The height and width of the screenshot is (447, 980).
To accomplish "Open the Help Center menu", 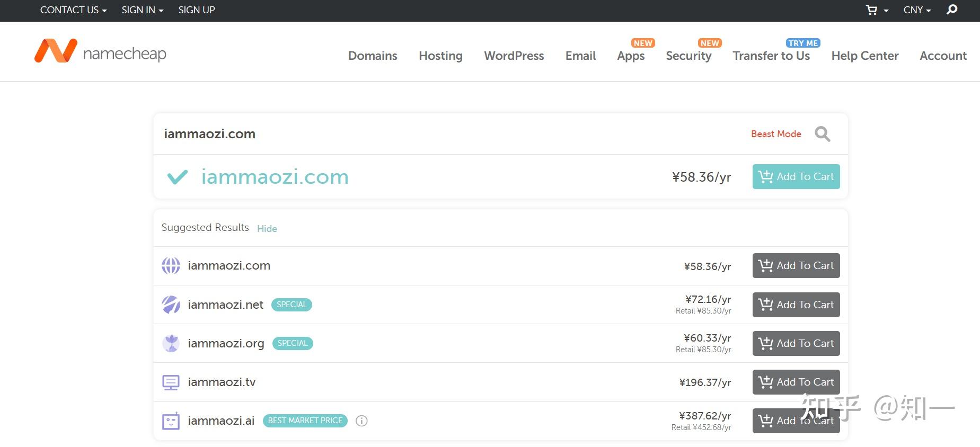I will pos(865,56).
